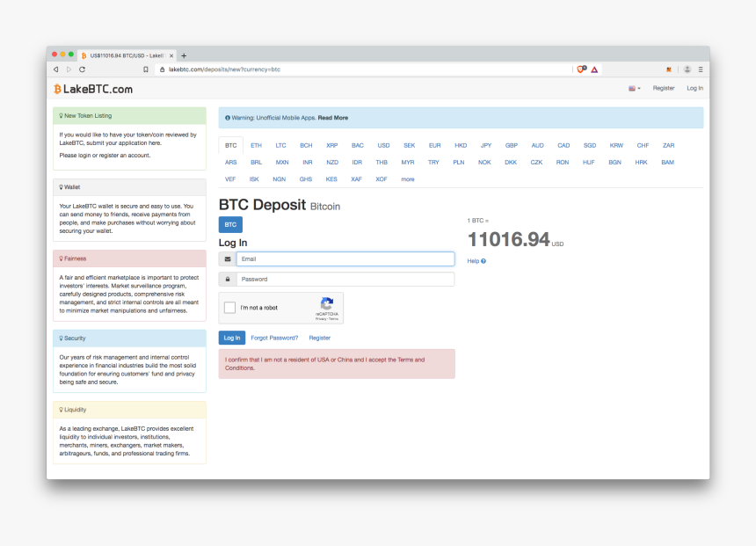Click the browser forward arrow

69,69
